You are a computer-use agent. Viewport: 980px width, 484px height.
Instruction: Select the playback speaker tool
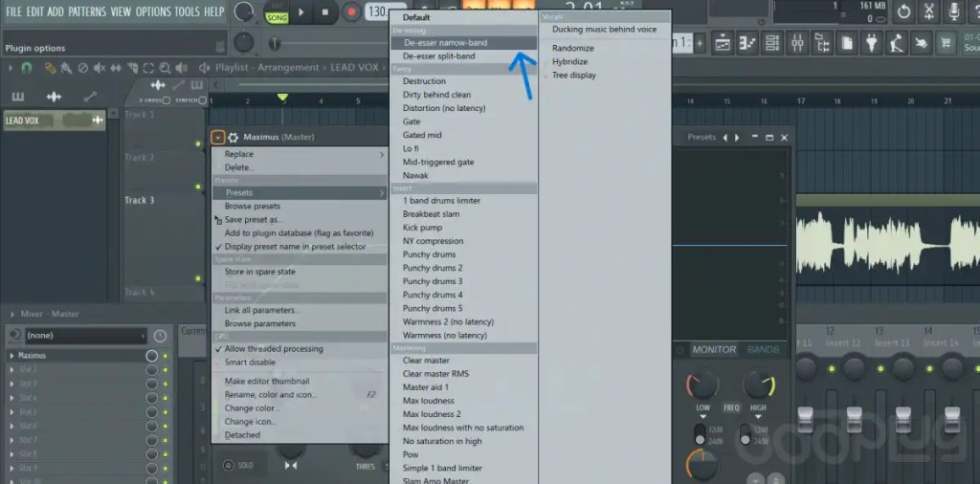[181, 68]
